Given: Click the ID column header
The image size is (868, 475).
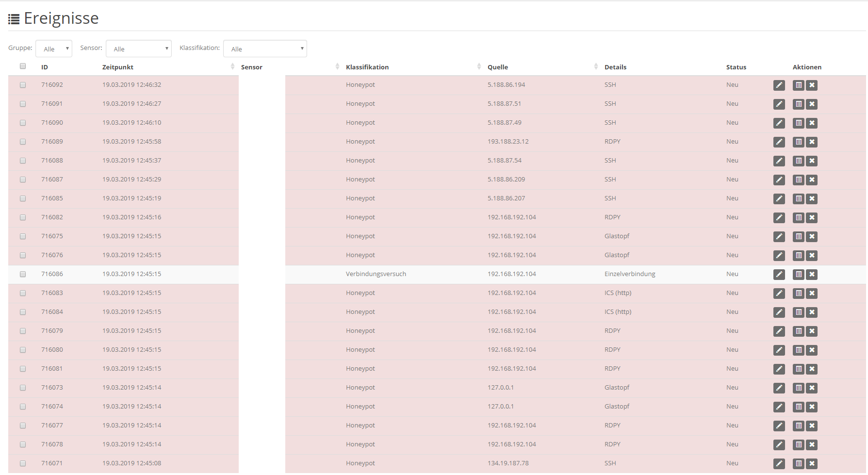Looking at the screenshot, I should click(45, 67).
